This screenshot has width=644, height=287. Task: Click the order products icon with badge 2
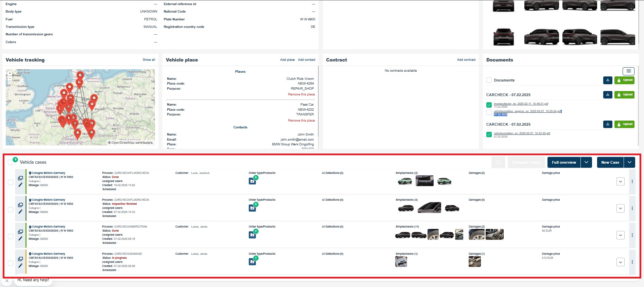[252, 235]
